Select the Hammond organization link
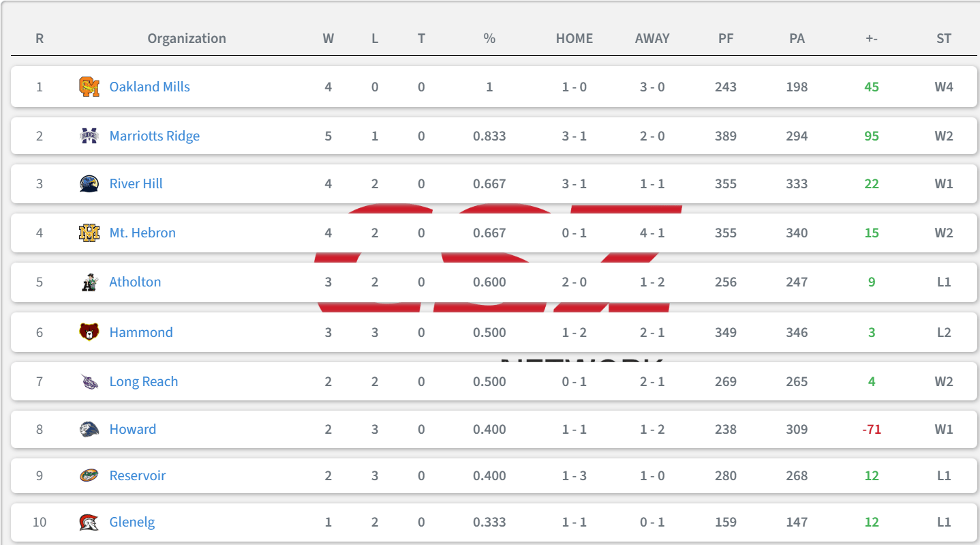The width and height of the screenshot is (980, 545). click(141, 332)
